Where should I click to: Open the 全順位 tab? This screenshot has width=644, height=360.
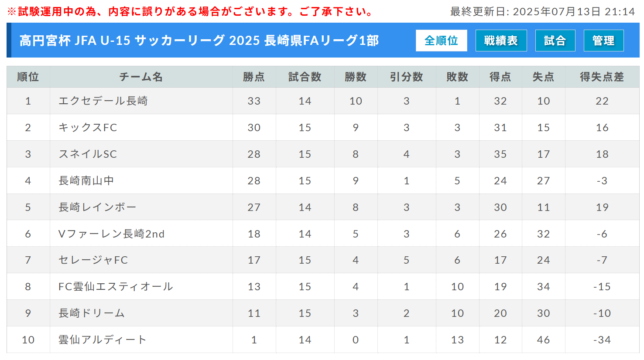pyautogui.click(x=441, y=41)
